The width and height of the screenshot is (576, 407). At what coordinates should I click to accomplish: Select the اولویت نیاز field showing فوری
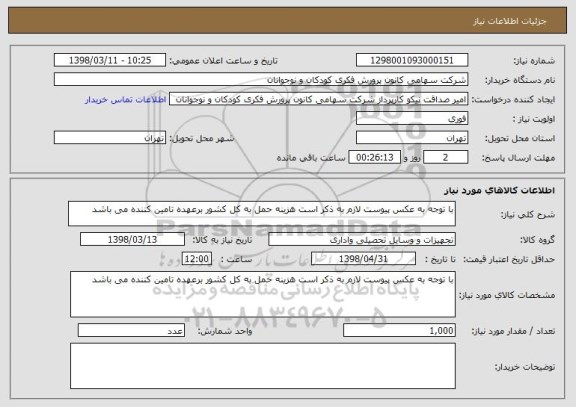(x=412, y=118)
